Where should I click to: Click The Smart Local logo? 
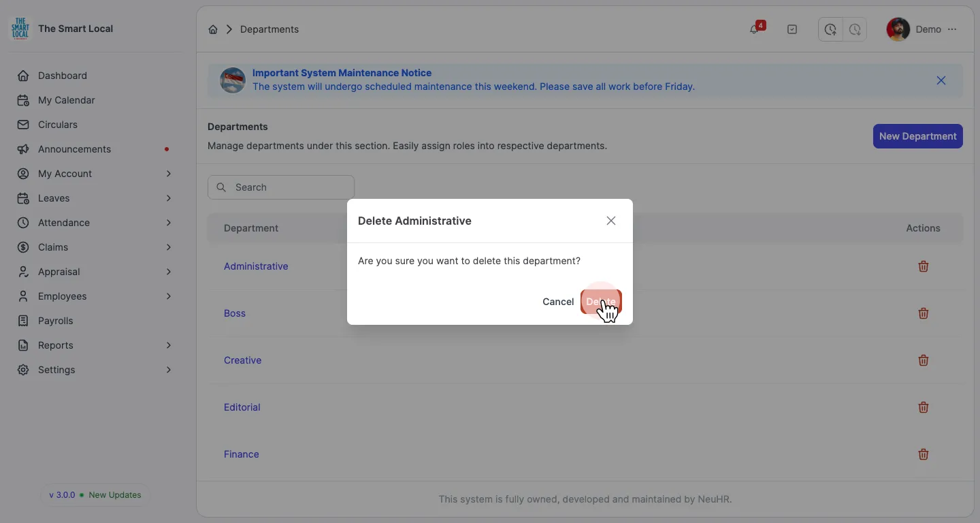tap(20, 29)
